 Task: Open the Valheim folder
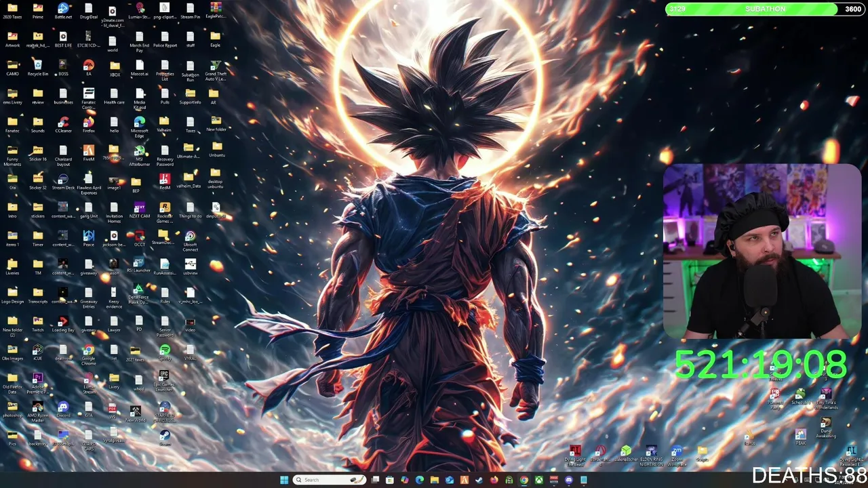tap(165, 125)
